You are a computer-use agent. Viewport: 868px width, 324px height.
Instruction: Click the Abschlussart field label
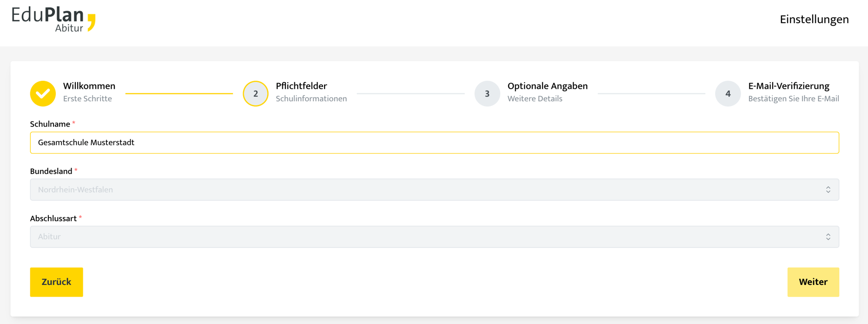point(53,218)
